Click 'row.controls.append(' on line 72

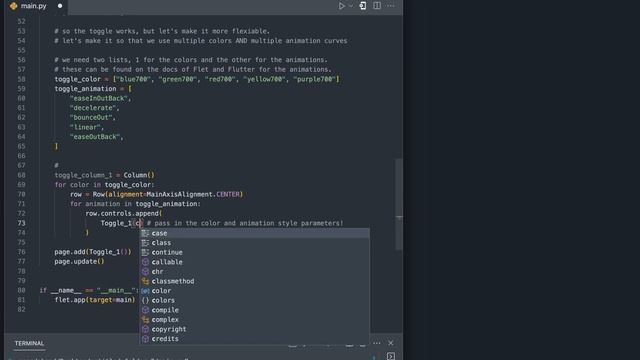124,213
